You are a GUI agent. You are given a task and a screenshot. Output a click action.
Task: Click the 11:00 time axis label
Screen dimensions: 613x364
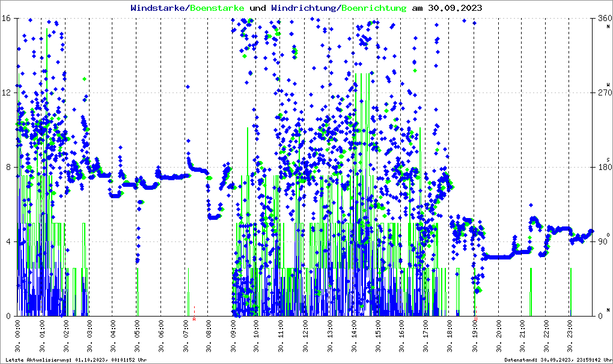point(280,336)
